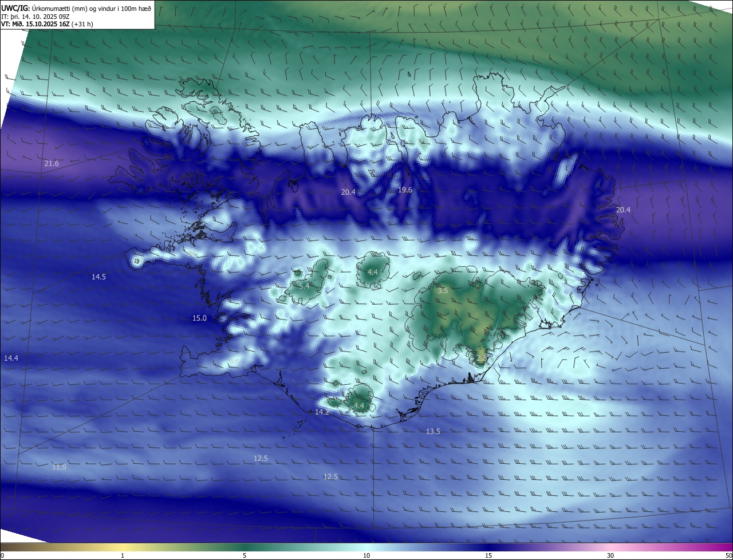The image size is (733, 560).
Task: Click the UWC/IG Úrkomumætti title line
Action: tap(77, 8)
